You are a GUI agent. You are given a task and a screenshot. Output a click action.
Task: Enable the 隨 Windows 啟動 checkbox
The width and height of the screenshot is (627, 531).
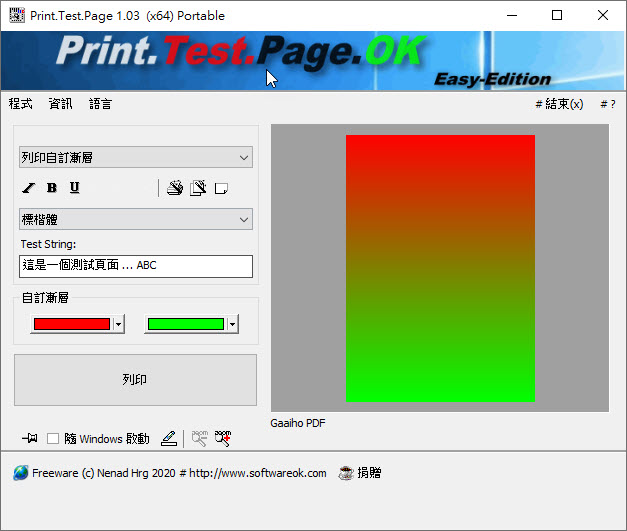53,439
